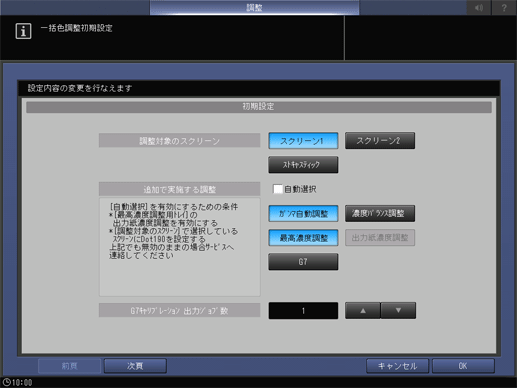This screenshot has height=388, width=517.
Task: Click the speaker volume icon
Action: [479, 7]
